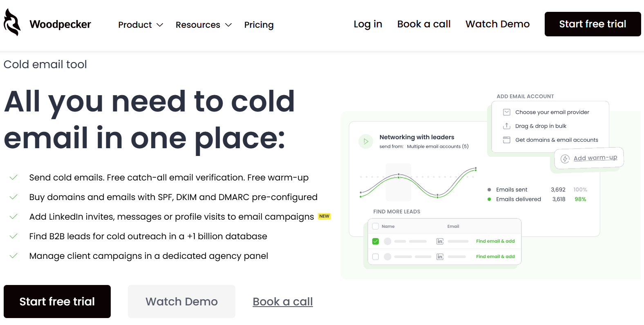Click the play icon beside Networking with leaders

tap(366, 141)
